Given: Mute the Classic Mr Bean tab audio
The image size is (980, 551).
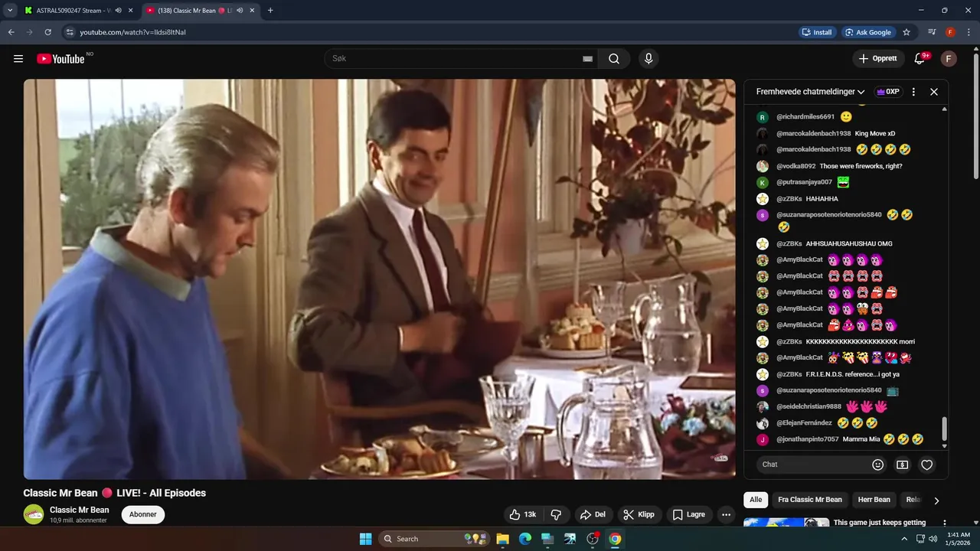Looking at the screenshot, I should click(240, 11).
